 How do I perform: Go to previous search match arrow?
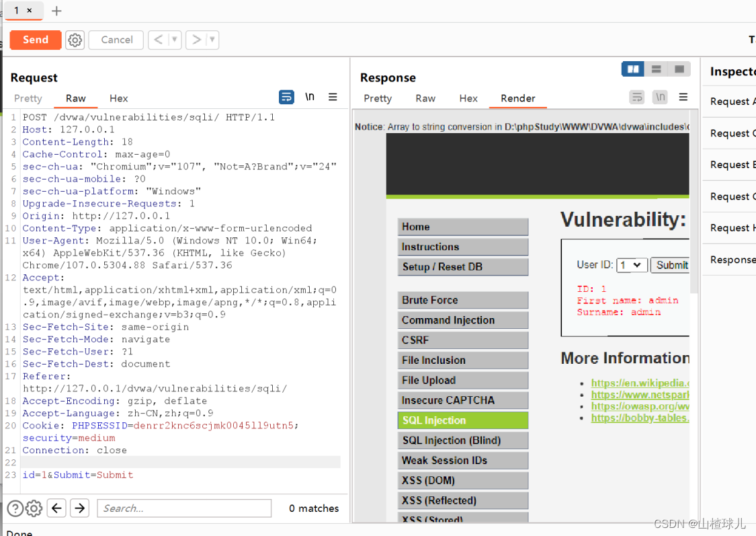point(56,508)
